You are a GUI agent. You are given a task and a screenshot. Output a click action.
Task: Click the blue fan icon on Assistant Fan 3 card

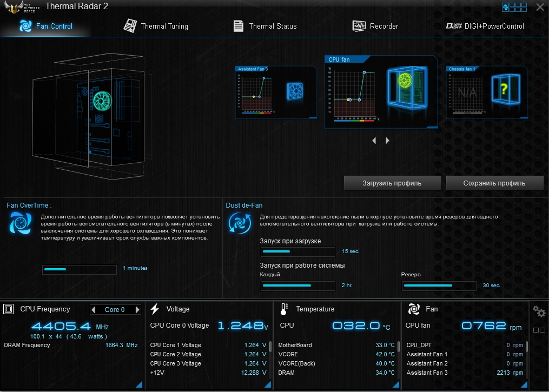[x=295, y=91]
